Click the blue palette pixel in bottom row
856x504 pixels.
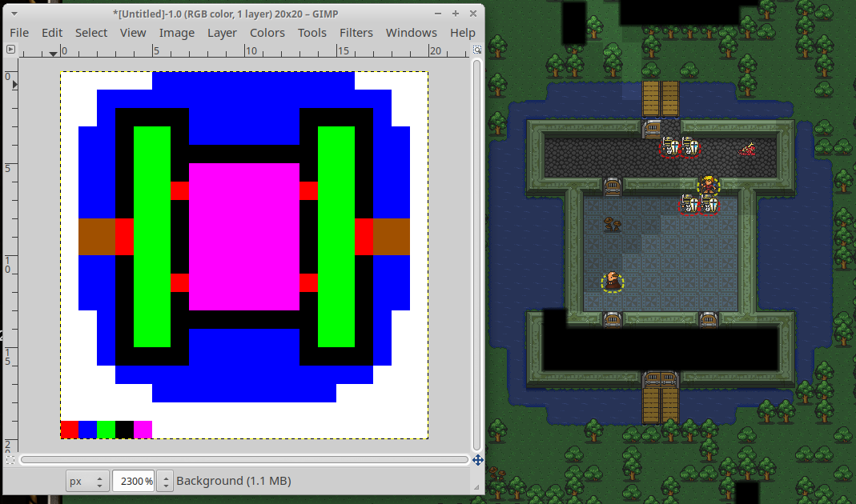tap(88, 430)
